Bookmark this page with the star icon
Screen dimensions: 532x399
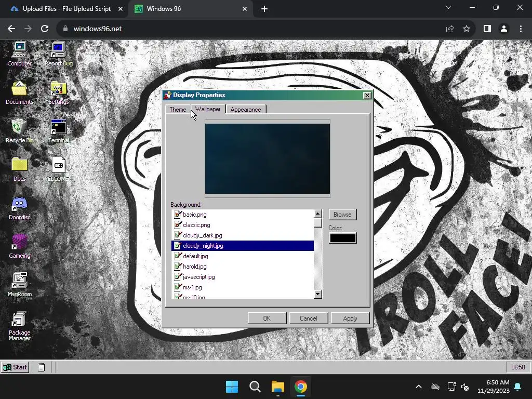tap(467, 29)
